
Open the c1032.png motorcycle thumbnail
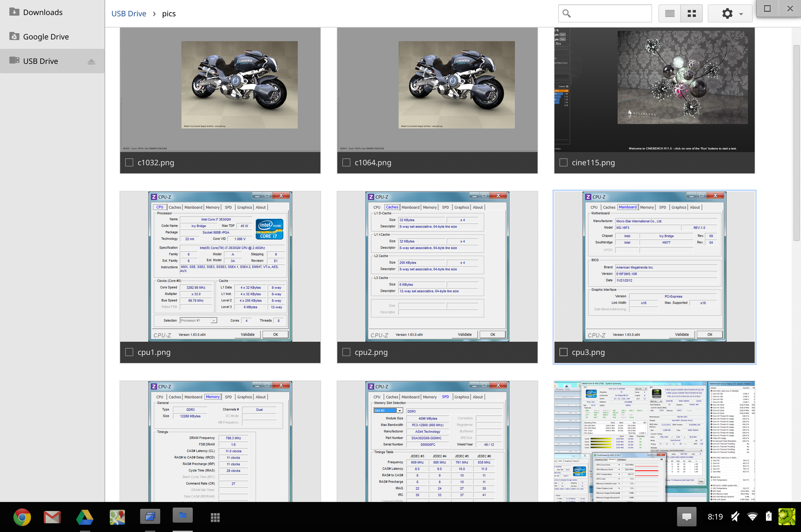point(220,90)
